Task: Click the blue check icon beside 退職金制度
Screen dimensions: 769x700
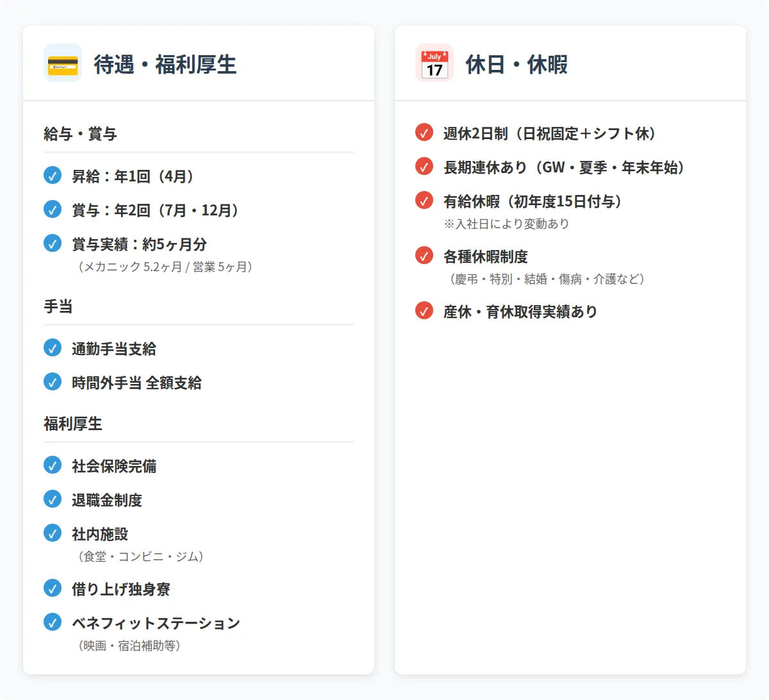Action: pos(53,499)
